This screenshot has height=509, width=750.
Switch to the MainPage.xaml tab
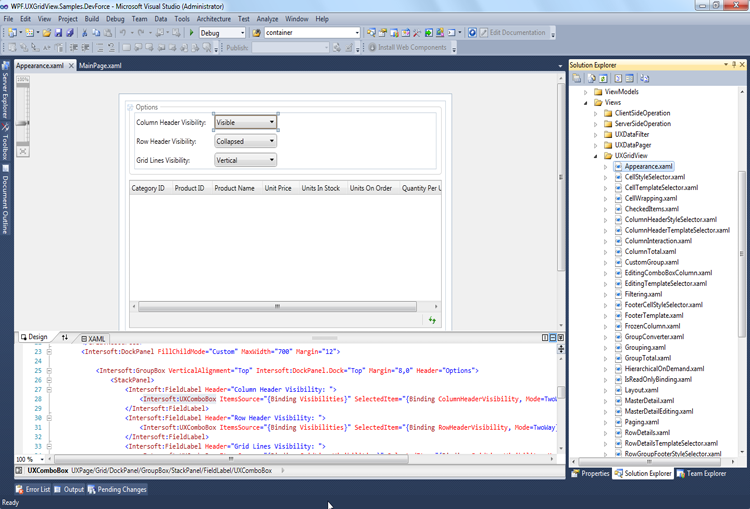pos(100,66)
